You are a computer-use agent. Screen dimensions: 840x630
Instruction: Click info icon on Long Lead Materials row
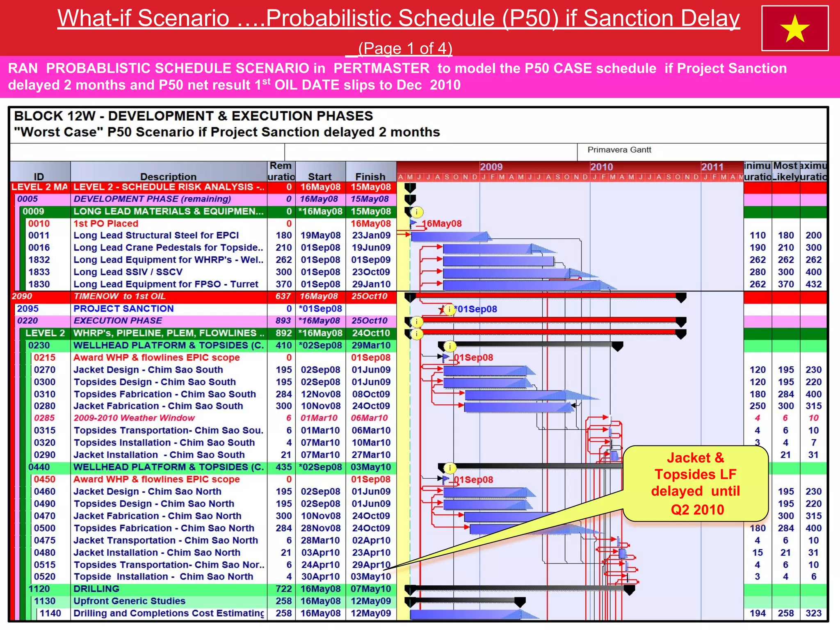417,212
